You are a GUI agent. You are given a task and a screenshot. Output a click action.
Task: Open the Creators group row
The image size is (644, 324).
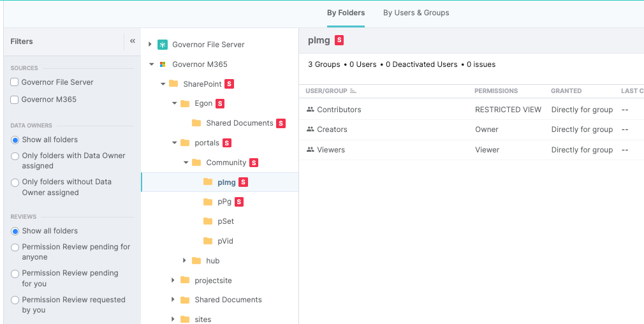point(332,129)
